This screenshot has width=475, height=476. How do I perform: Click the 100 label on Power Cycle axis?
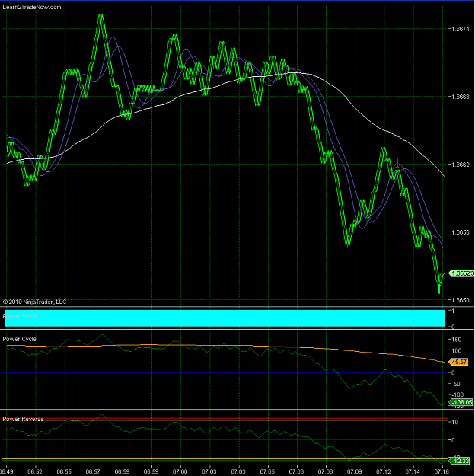457,350
